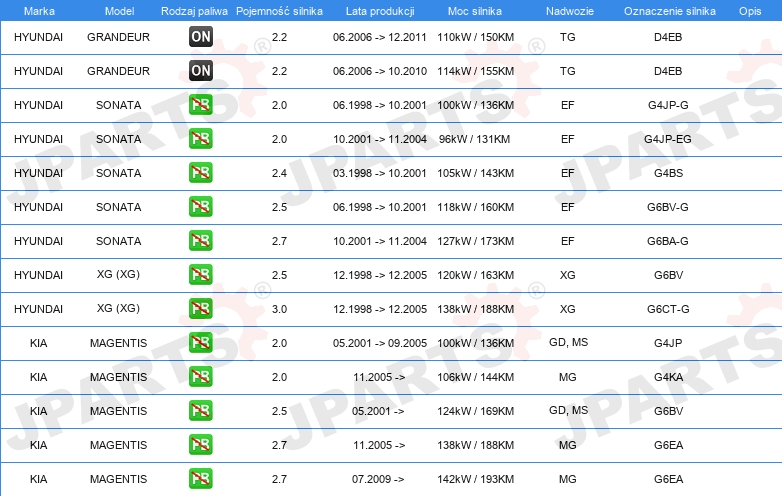Click MAGENTIS model in G4KA row

pos(118,377)
